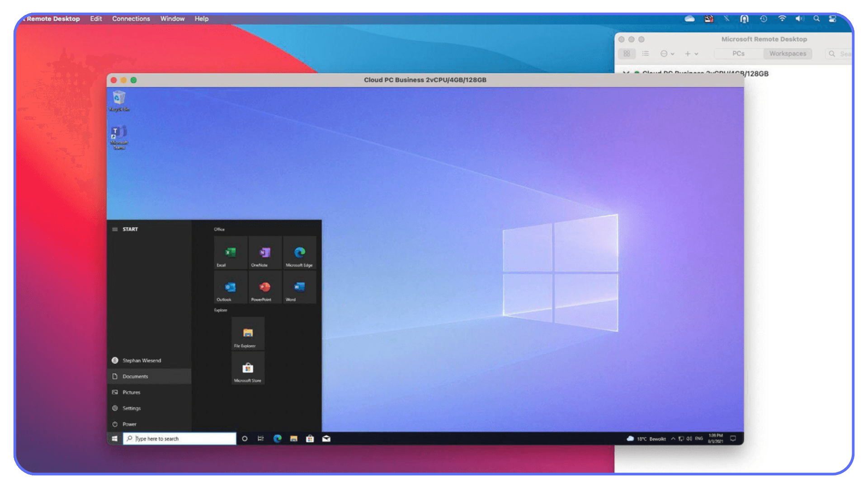Select the Workspaces tab
The height and width of the screenshot is (488, 868).
coord(788,54)
